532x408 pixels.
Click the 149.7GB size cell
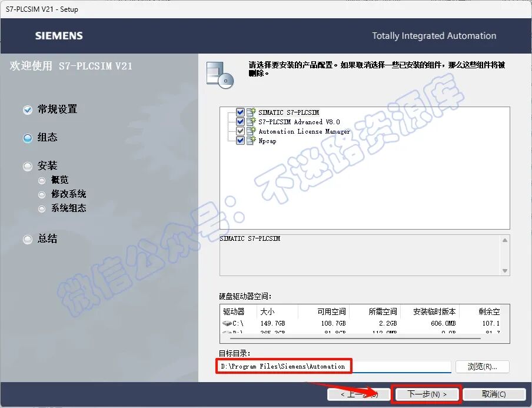273,323
